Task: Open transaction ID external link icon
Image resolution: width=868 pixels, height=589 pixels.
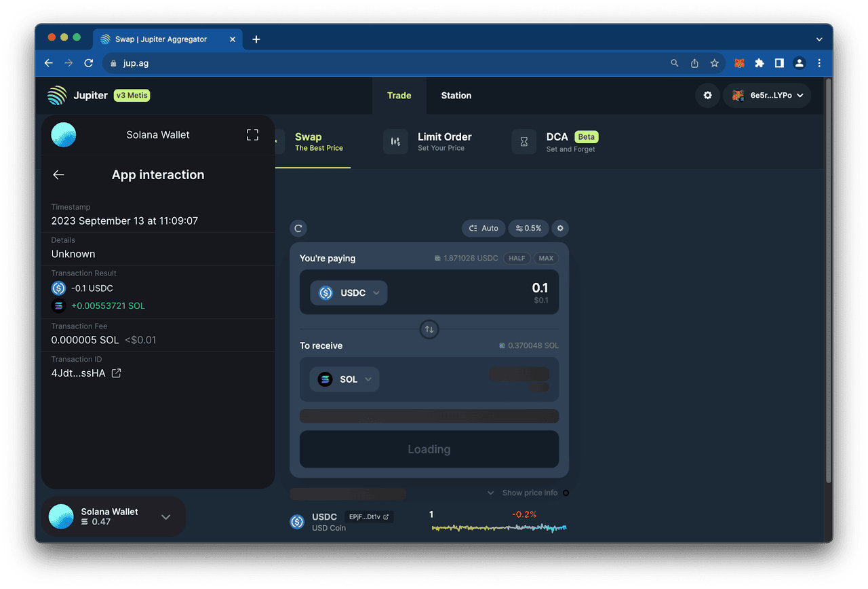Action: click(116, 373)
